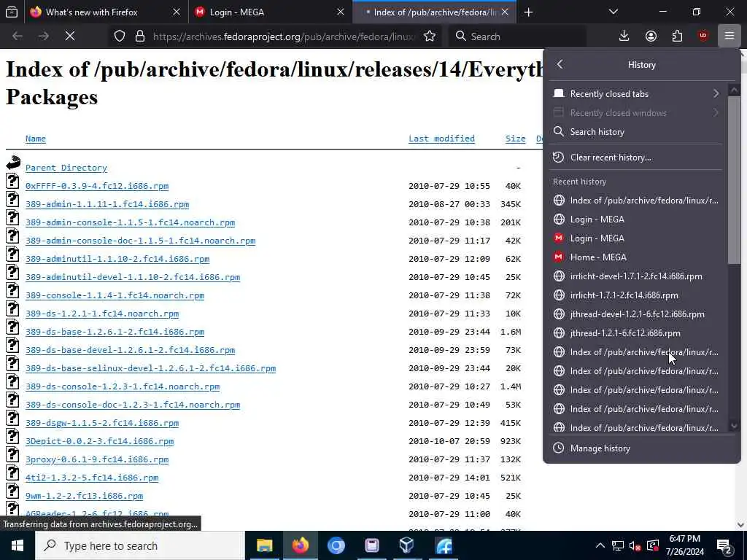Click Type here to search box

tap(140, 545)
